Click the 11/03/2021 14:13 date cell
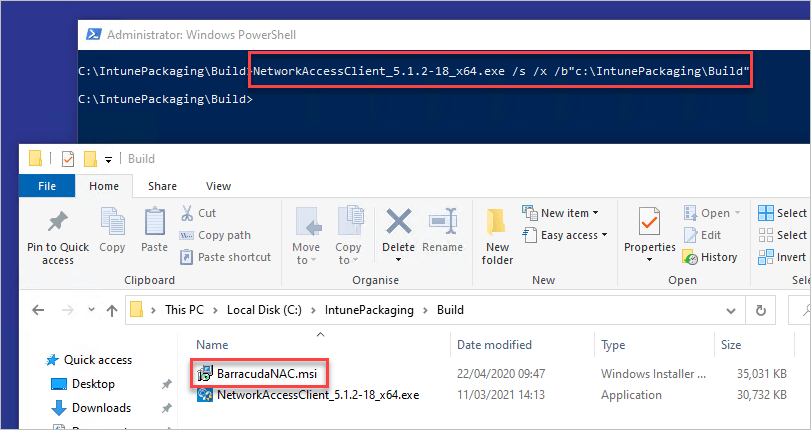Screen dimensions: 811x430 501,395
